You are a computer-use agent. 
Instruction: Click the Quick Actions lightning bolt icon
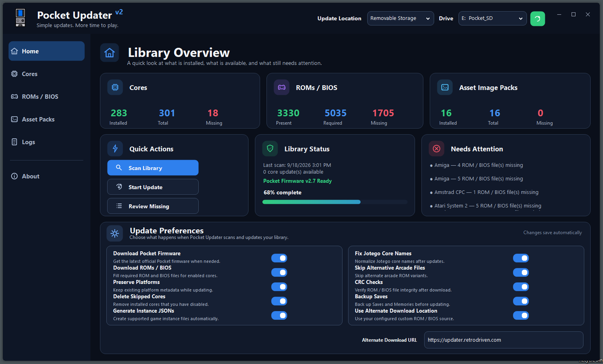point(115,148)
